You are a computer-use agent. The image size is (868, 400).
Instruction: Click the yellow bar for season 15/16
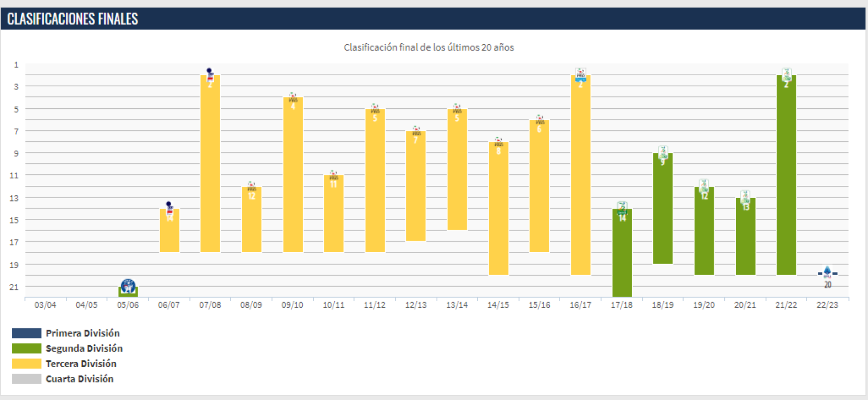539,186
